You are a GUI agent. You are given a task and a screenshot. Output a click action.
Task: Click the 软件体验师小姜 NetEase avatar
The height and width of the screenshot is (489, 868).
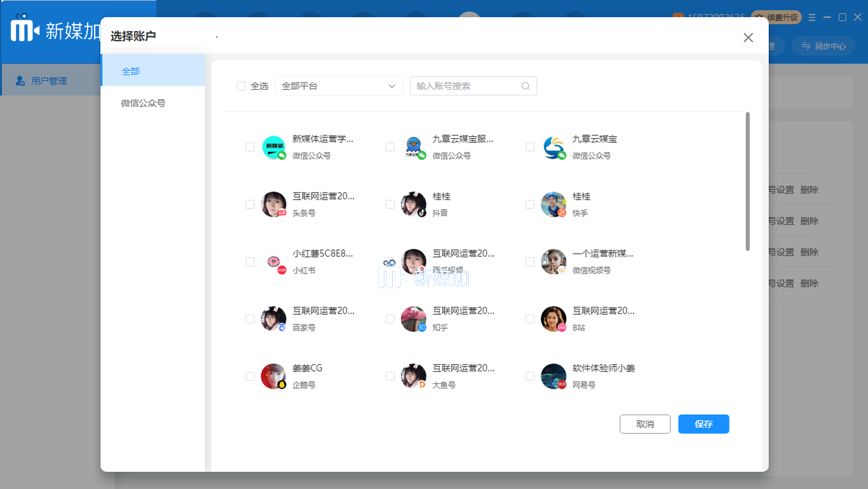(x=553, y=376)
